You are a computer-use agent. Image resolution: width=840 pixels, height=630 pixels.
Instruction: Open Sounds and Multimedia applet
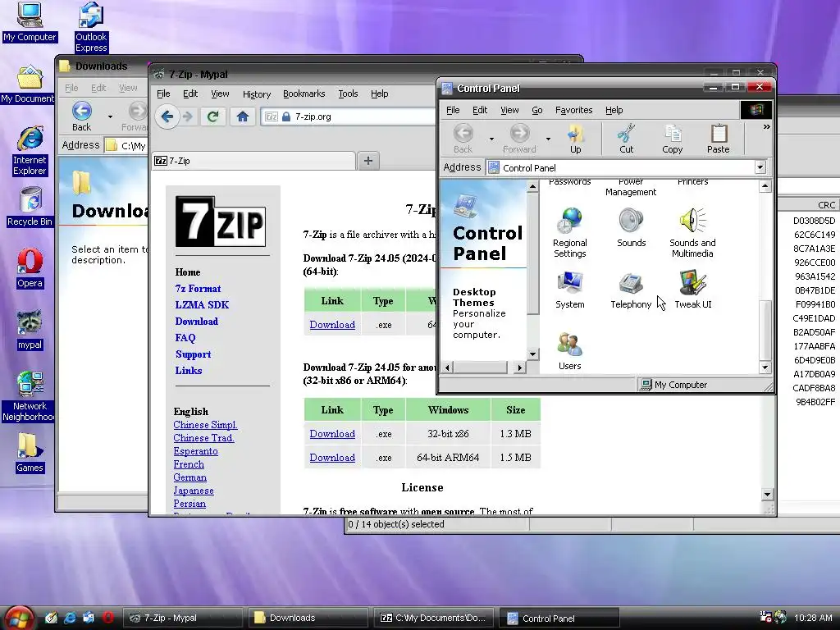click(x=692, y=232)
